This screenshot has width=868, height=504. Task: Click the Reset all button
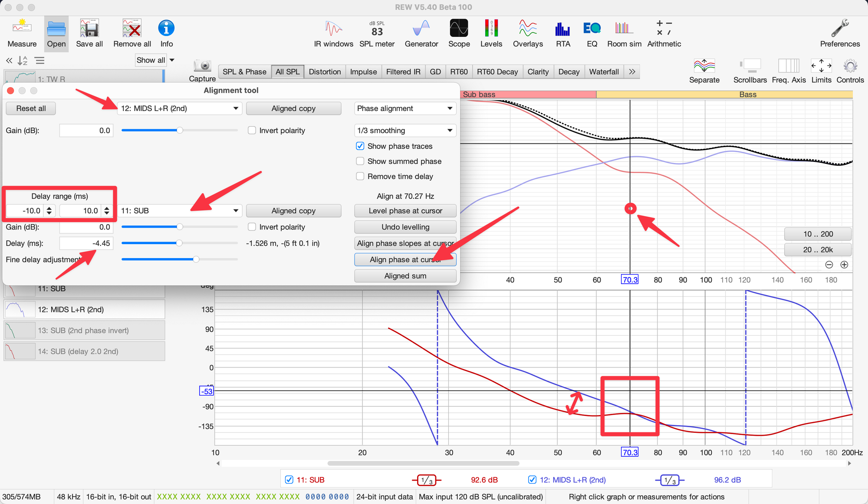(31, 108)
